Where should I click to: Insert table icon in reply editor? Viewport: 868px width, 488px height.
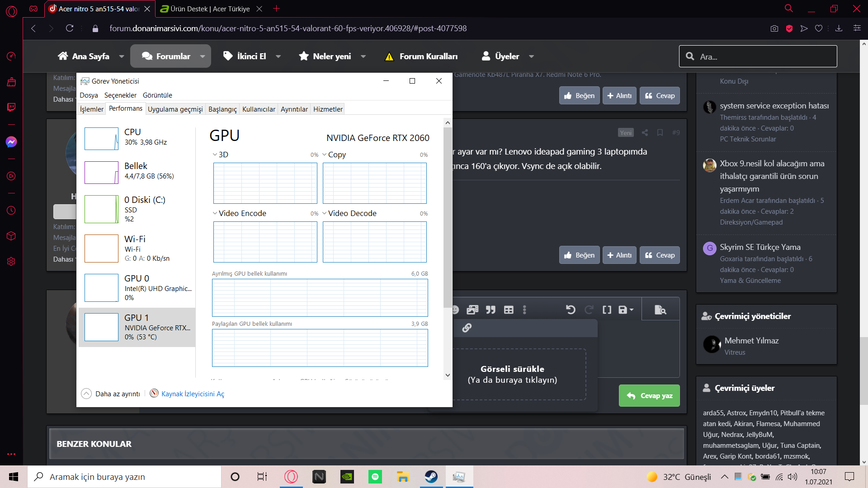[509, 310]
